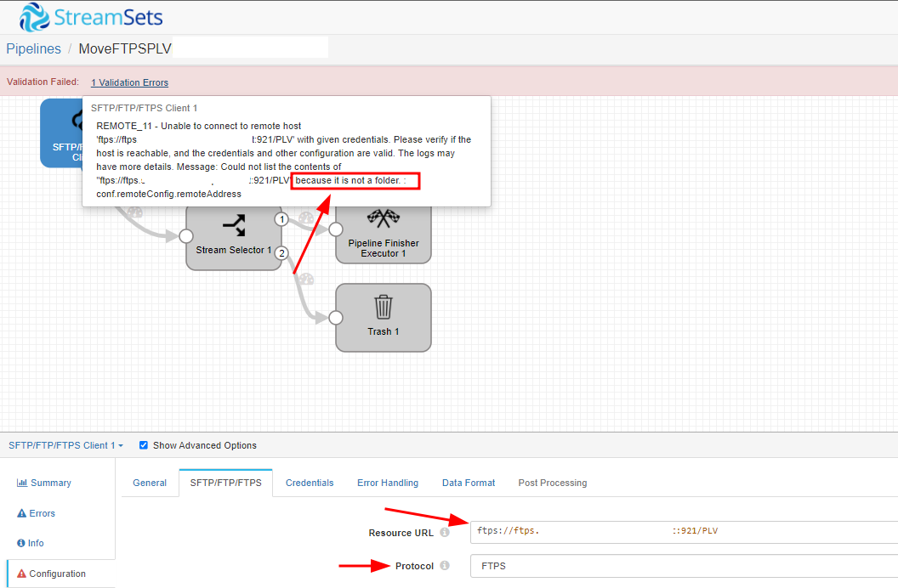898x588 pixels.
Task: Click the gauge icon on the stream to Finisher
Action: tap(306, 218)
